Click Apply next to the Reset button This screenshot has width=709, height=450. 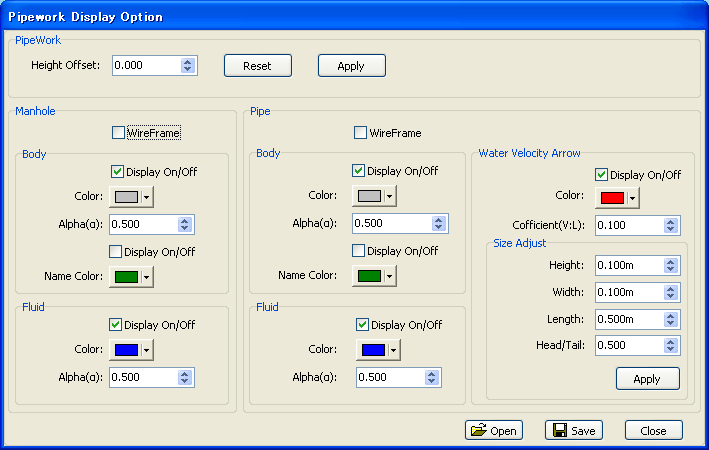pos(352,66)
